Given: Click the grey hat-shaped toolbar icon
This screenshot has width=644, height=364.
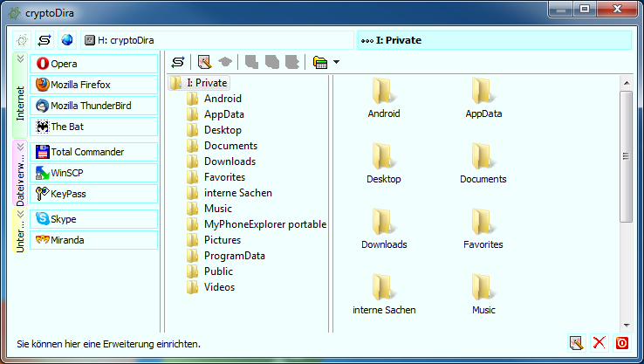Looking at the screenshot, I should [x=225, y=62].
